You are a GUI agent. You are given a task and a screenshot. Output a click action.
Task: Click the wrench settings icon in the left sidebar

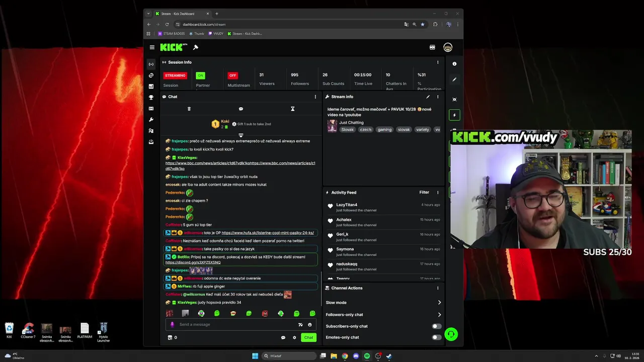[x=151, y=120]
